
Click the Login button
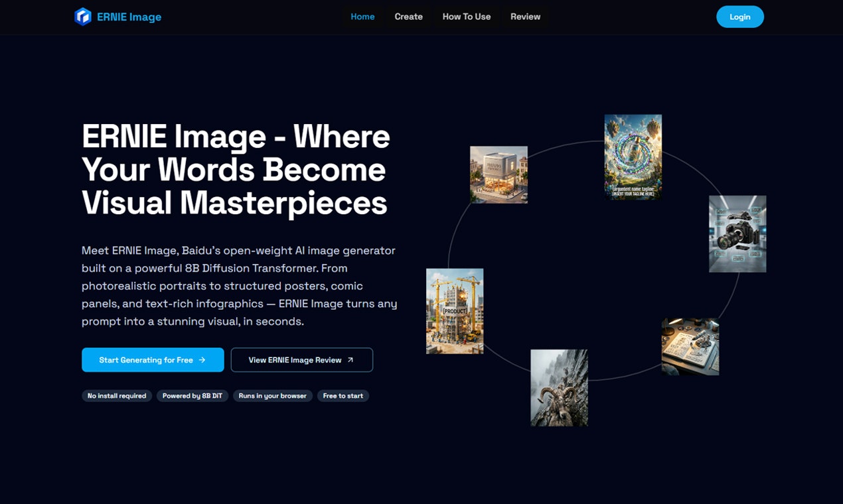coord(739,17)
